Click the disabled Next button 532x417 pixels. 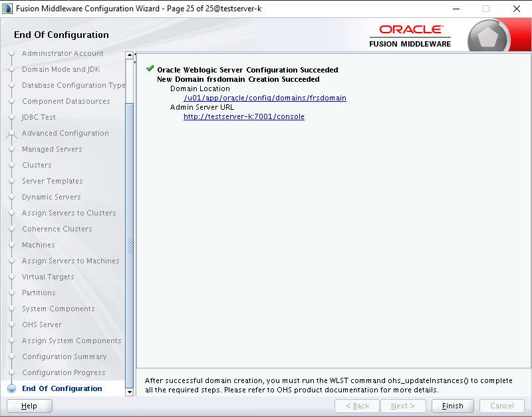click(x=403, y=406)
